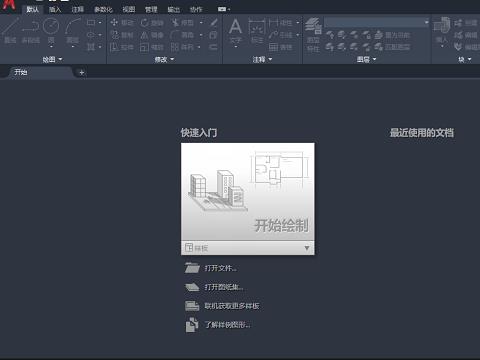The image size is (480, 360).
Task: Expand the Block (块) panel
Action: click(465, 59)
